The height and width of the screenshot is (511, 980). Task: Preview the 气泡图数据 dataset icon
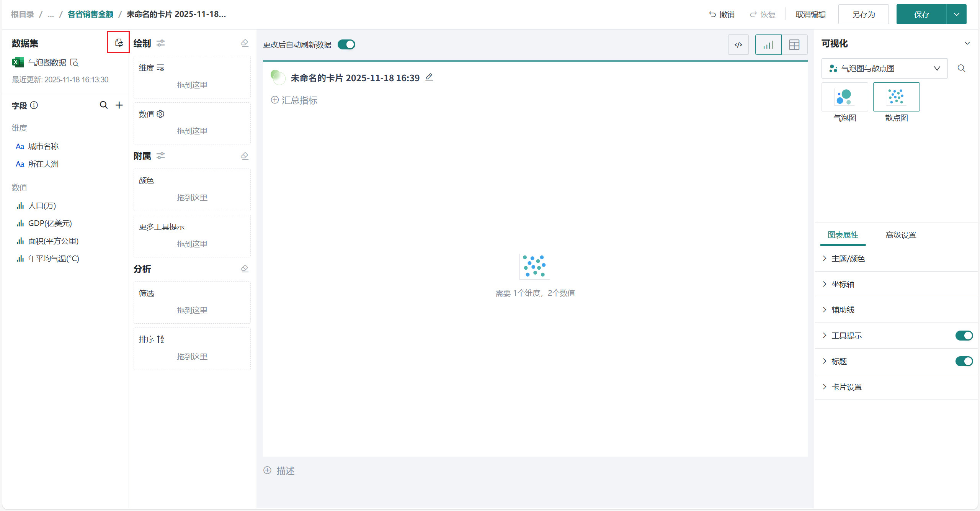[75, 62]
